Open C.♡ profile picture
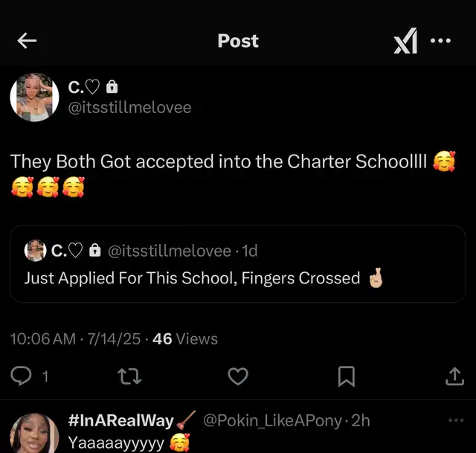The height and width of the screenshot is (453, 476). pyautogui.click(x=34, y=97)
